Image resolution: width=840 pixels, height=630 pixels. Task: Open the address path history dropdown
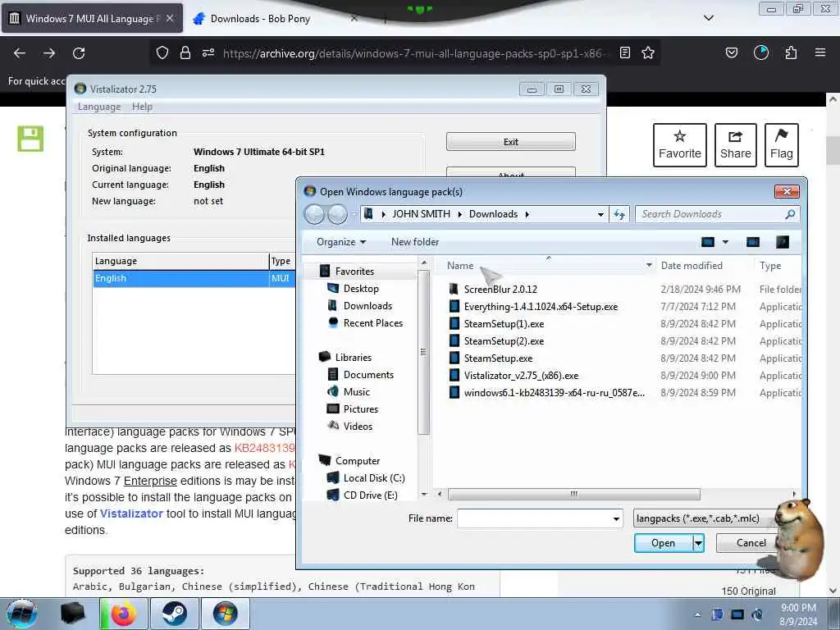(600, 214)
